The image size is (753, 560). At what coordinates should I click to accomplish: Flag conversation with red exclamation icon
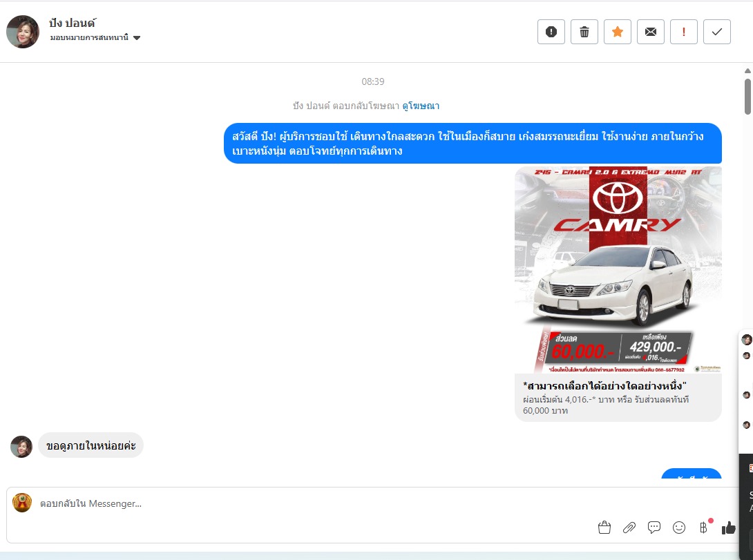(683, 32)
